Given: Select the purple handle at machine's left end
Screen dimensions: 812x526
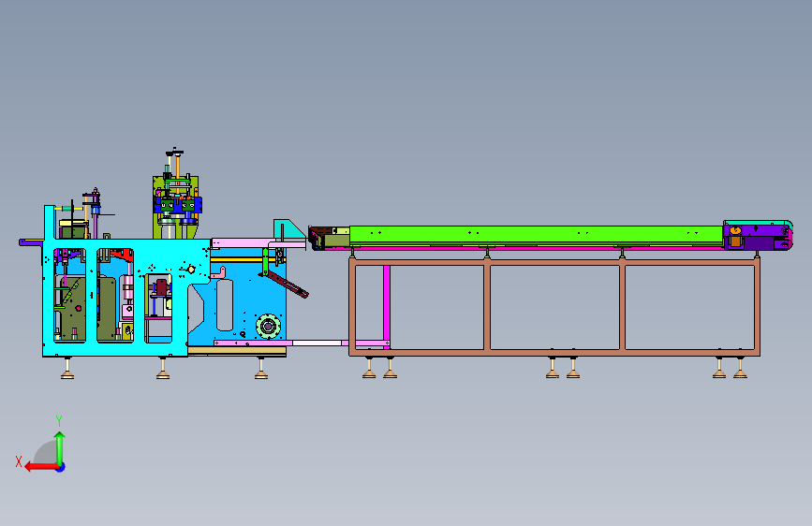Looking at the screenshot, I should click(31, 242).
